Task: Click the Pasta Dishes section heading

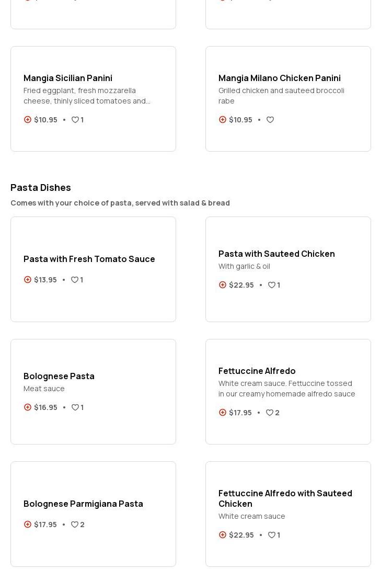Action: (41, 187)
